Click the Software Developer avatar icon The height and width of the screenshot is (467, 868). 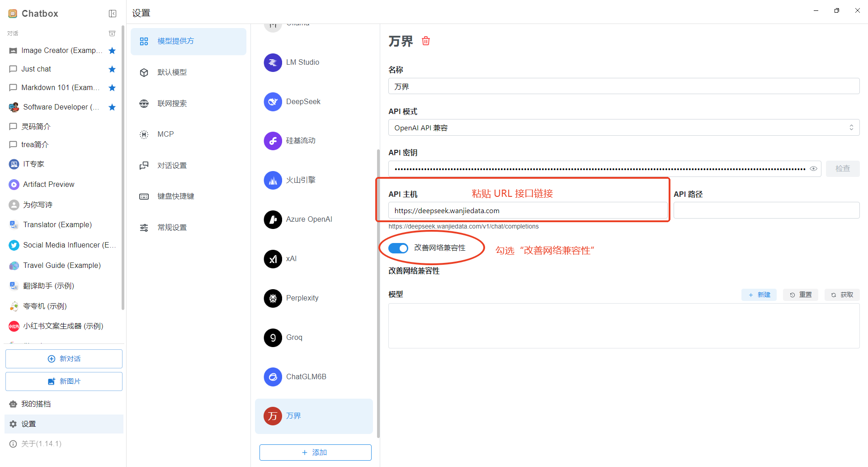[14, 107]
